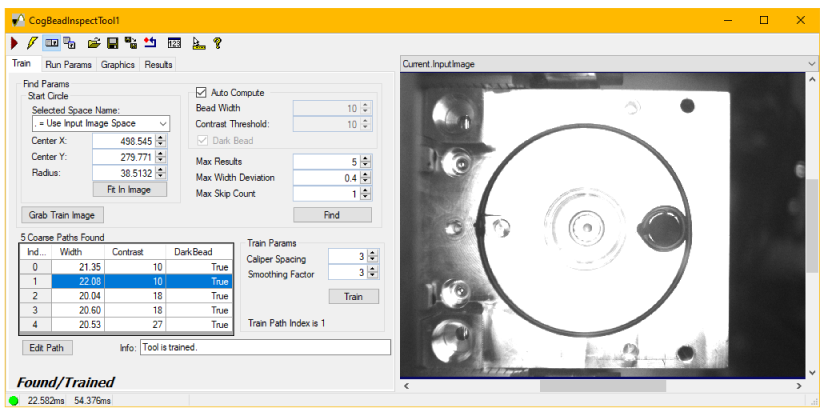This screenshot has width=824, height=412.
Task: Adjust the Caliper Spacing stepper
Action: coord(373,256)
